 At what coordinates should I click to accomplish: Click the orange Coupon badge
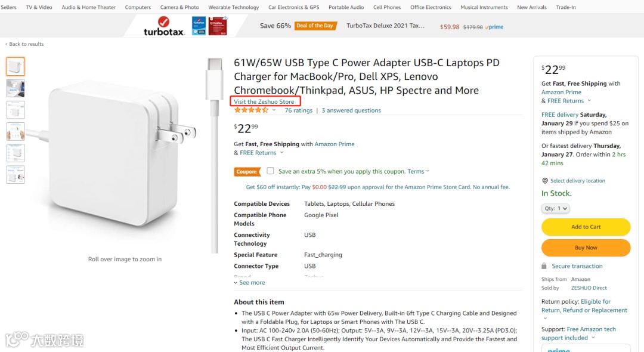(x=247, y=172)
